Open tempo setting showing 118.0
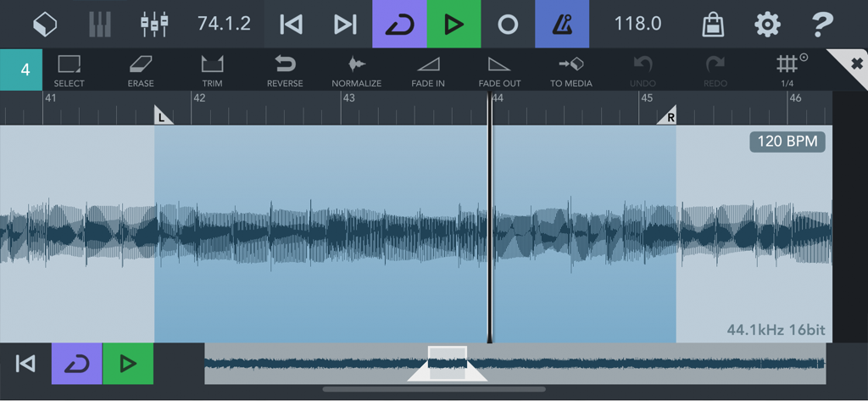This screenshot has height=401, width=868. click(x=637, y=24)
